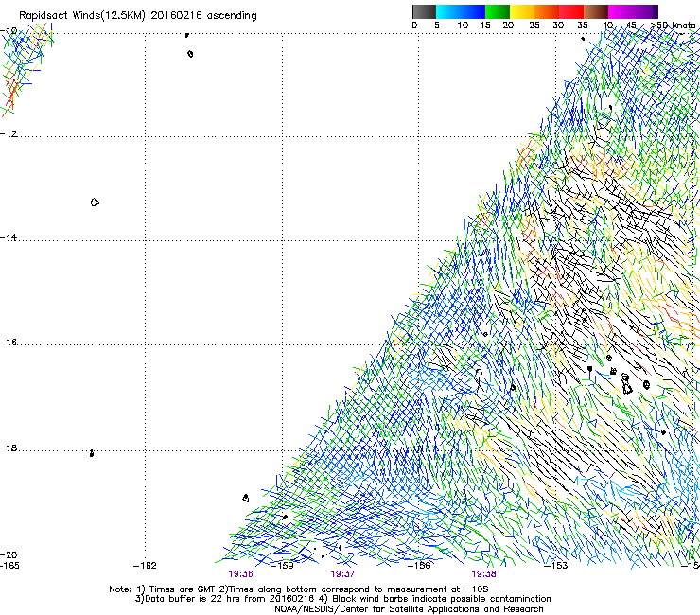The image size is (700, 615).
Task: Click the small island outline just below -10 latitude near -161
Action: 190,54
